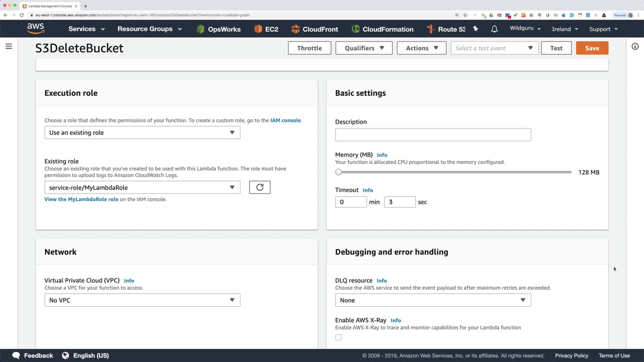Viewport: 644px width, 362px height.
Task: Expand the No VPC dropdown
Action: (142, 300)
